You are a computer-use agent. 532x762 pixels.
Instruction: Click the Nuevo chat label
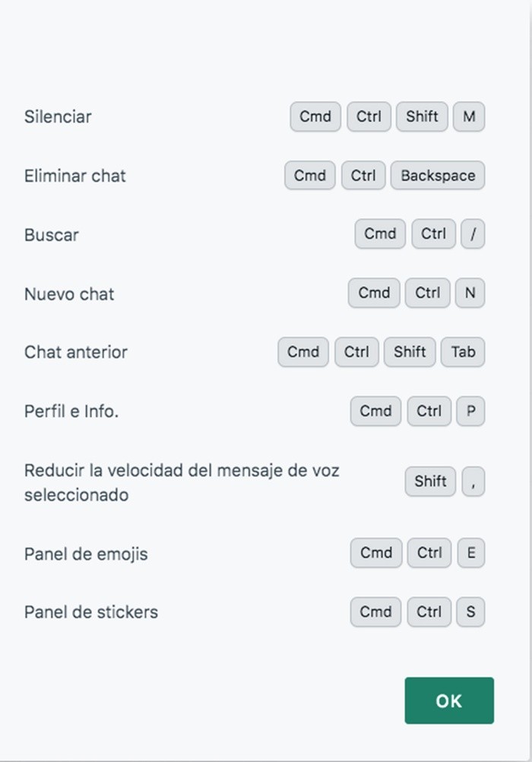69,294
